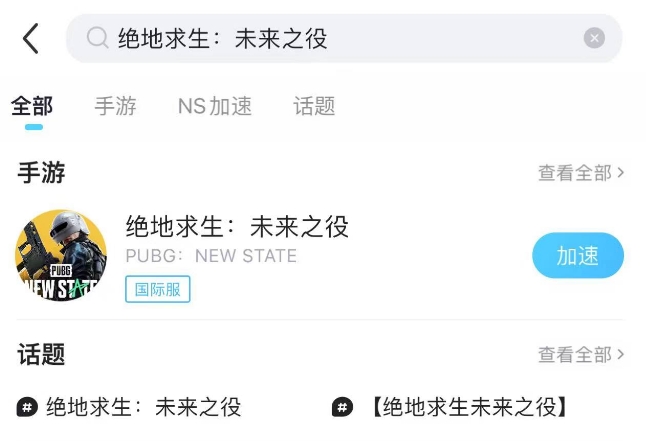Open the topic 【绝地求生未来之役】
Screen dimensions: 646x441
[467, 407]
